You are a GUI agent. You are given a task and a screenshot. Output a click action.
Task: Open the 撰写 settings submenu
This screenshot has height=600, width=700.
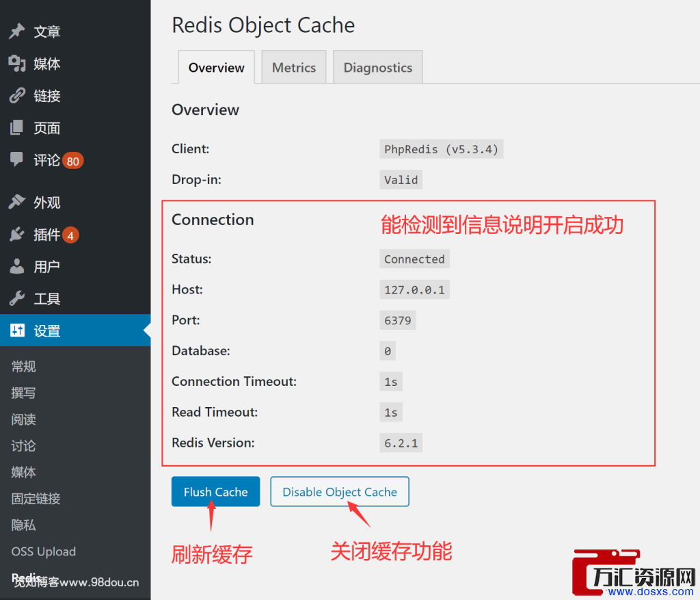(x=23, y=393)
